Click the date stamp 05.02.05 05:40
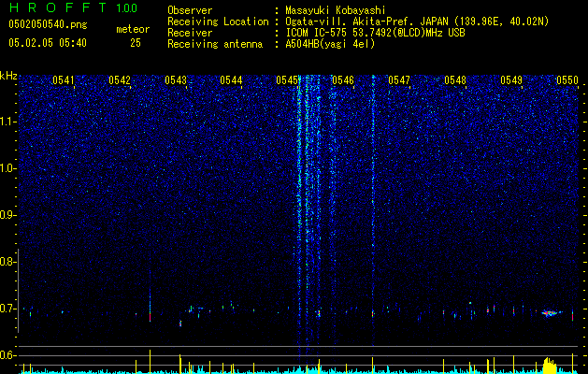The width and height of the screenshot is (588, 374). click(48, 43)
